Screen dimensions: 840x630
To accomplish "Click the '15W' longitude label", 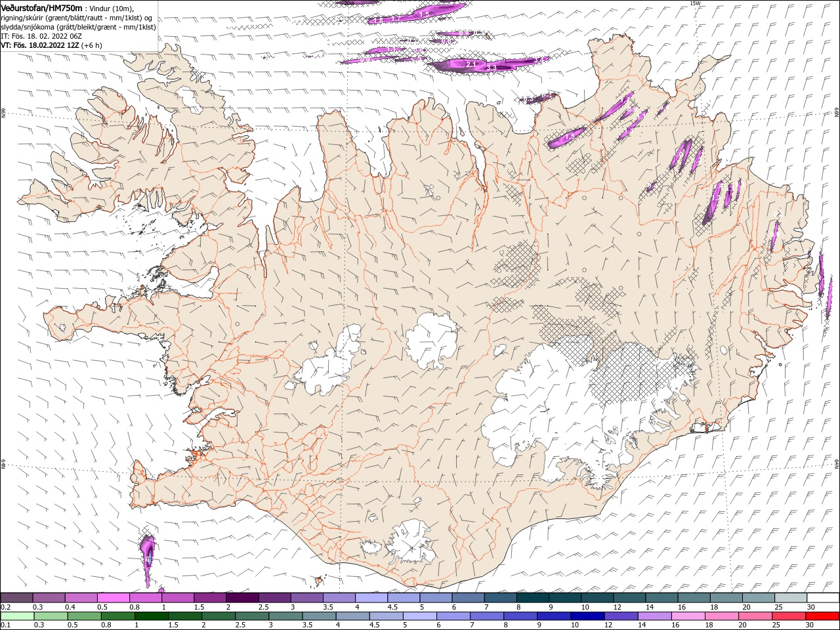I will pos(695,3).
